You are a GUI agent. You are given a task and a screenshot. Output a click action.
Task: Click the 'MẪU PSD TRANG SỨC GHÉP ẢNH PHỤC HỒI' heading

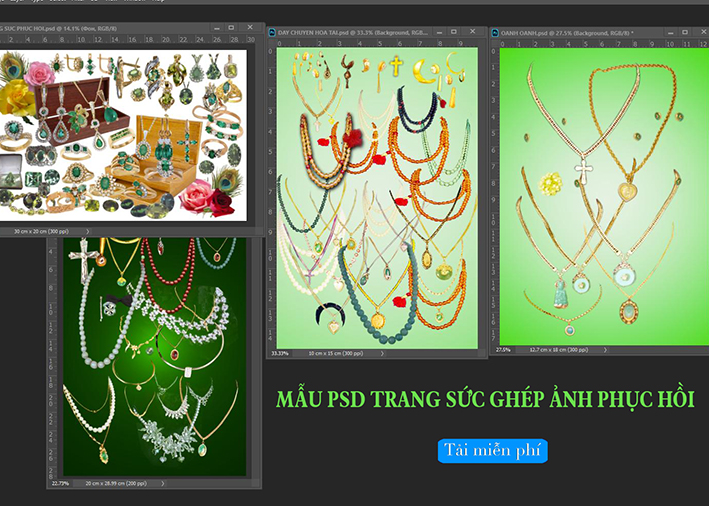point(485,399)
